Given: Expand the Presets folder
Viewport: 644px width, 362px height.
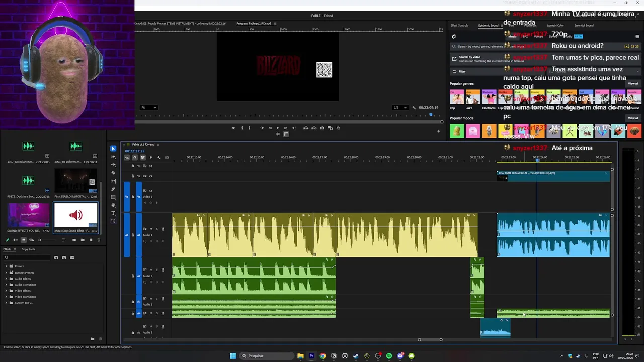Looking at the screenshot, I should point(6,266).
